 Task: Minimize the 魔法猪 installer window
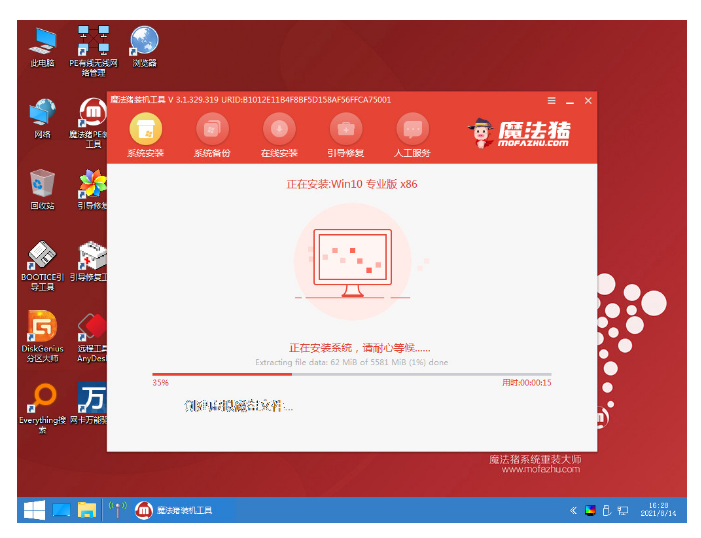click(570, 100)
